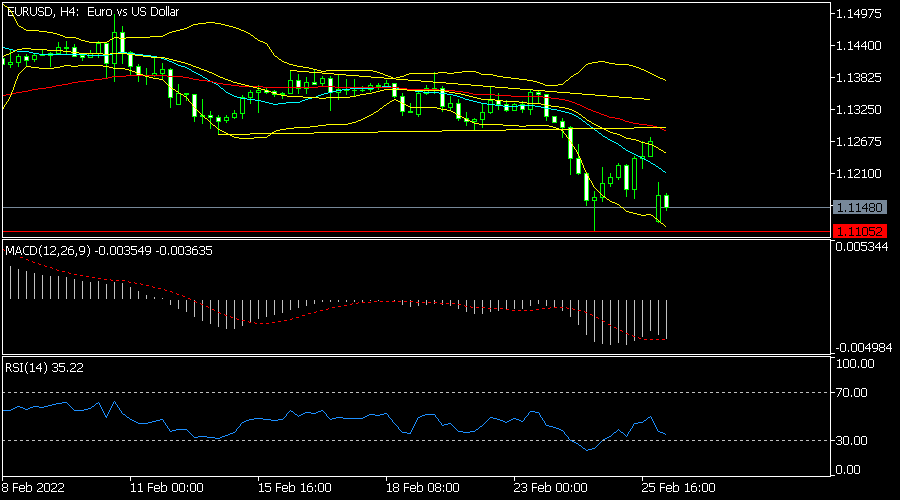Click the 1.13250 price scale value
Screen dimensions: 900x500
tap(859, 109)
